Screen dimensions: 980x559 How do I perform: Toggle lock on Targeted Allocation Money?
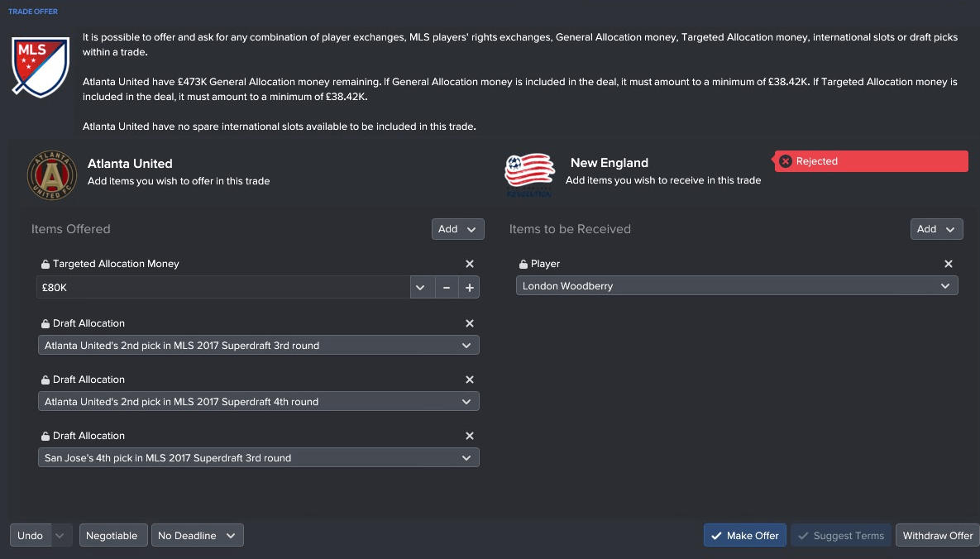point(45,264)
